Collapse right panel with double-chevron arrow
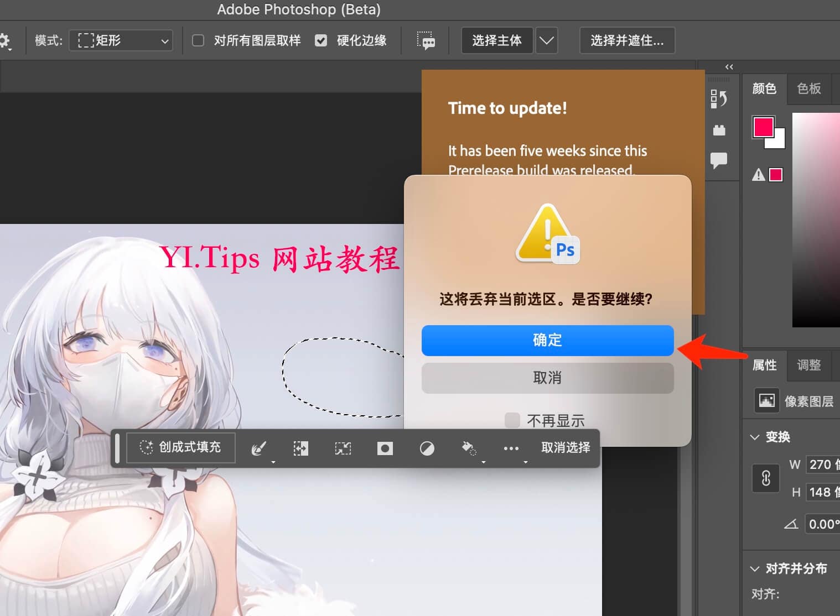The image size is (840, 616). click(729, 66)
